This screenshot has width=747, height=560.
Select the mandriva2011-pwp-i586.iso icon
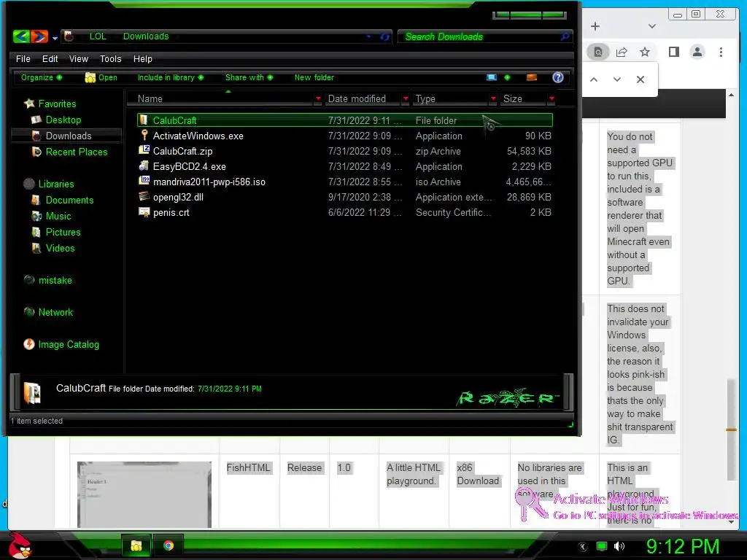(x=144, y=181)
